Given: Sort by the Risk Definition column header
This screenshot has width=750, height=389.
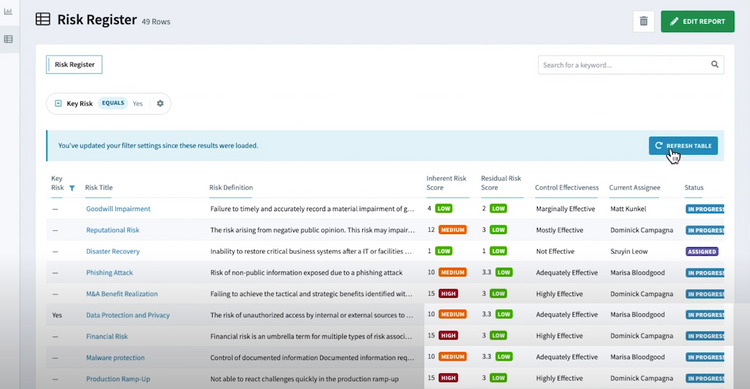Looking at the screenshot, I should (231, 188).
